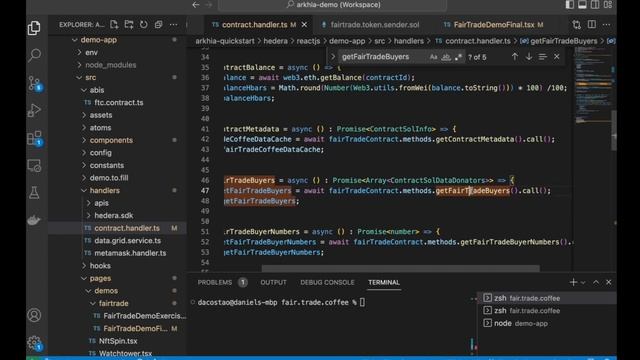Add a new terminal

[x=573, y=282]
